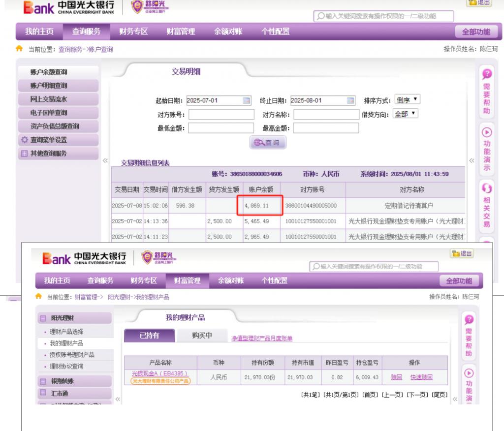Open the 终止日期 calendar picker icon

[351, 101]
